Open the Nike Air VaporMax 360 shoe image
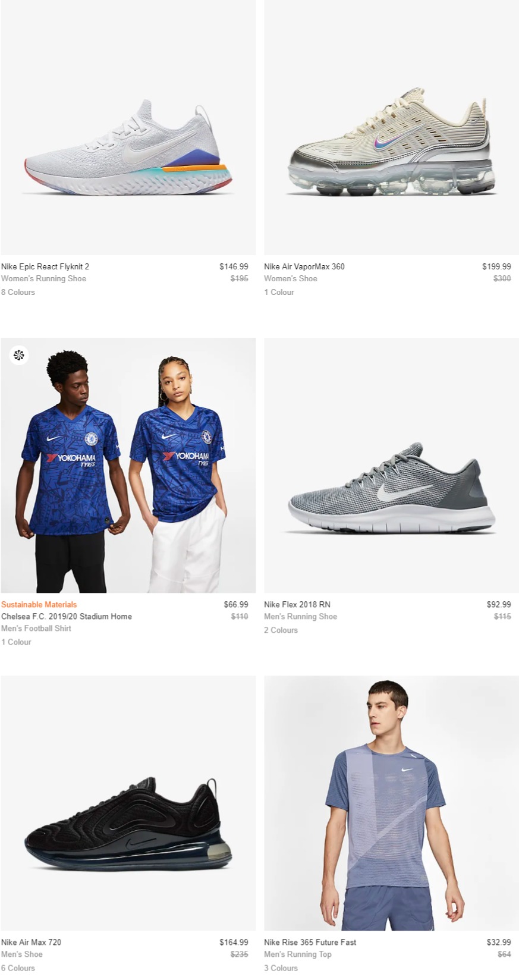Image resolution: width=519 pixels, height=980 pixels. click(x=391, y=127)
